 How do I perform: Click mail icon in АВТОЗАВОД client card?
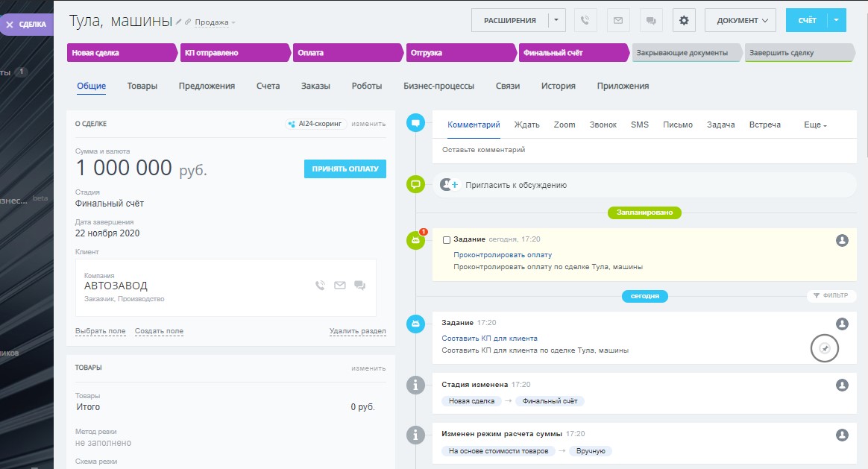(340, 285)
